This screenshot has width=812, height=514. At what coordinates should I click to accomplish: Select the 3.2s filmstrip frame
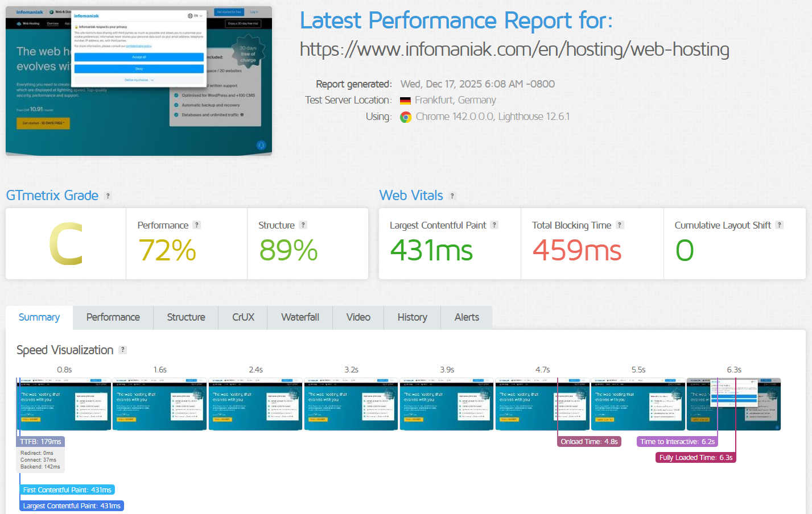pos(351,404)
